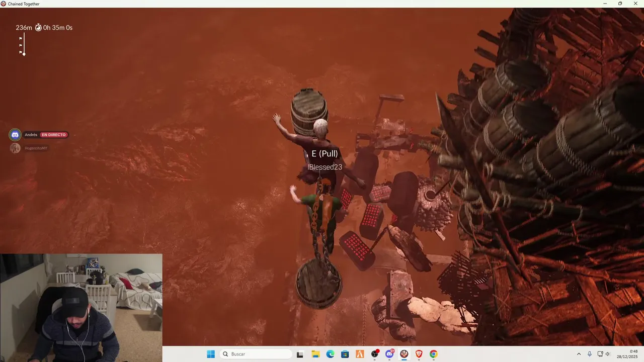Screen dimensions: 644x362
Task: Click the microphone icon in system tray
Action: [590, 354]
